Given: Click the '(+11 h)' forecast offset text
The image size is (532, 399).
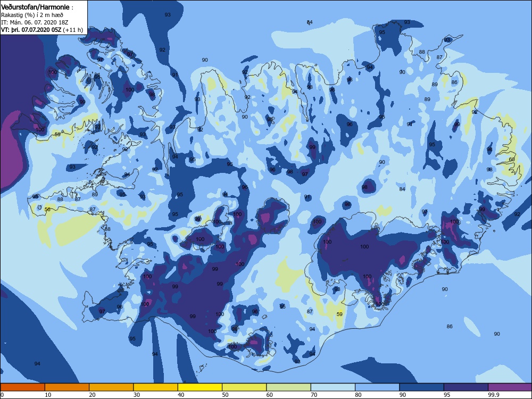Looking at the screenshot, I should pyautogui.click(x=73, y=30).
